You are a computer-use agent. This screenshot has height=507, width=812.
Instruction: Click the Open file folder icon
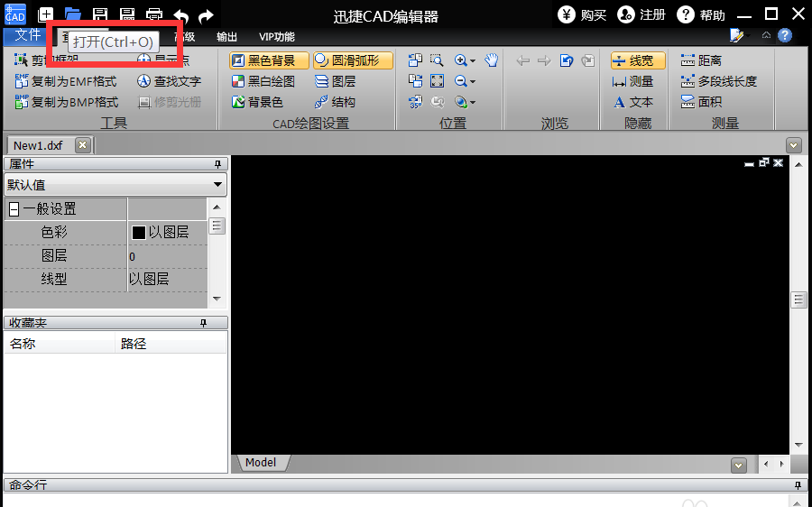[72, 14]
